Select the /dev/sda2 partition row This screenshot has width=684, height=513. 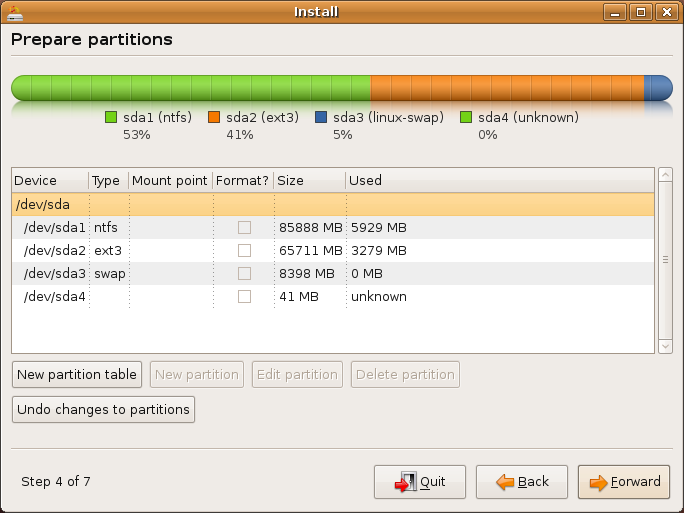click(x=333, y=250)
